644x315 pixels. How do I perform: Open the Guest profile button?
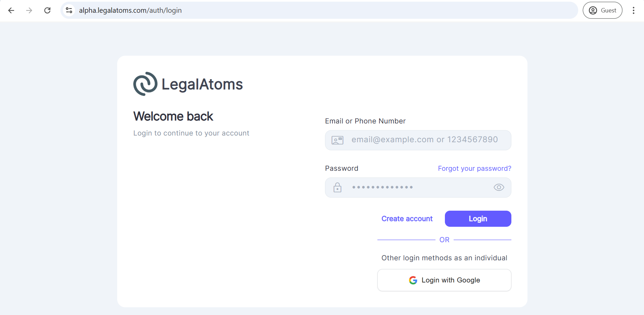(602, 10)
